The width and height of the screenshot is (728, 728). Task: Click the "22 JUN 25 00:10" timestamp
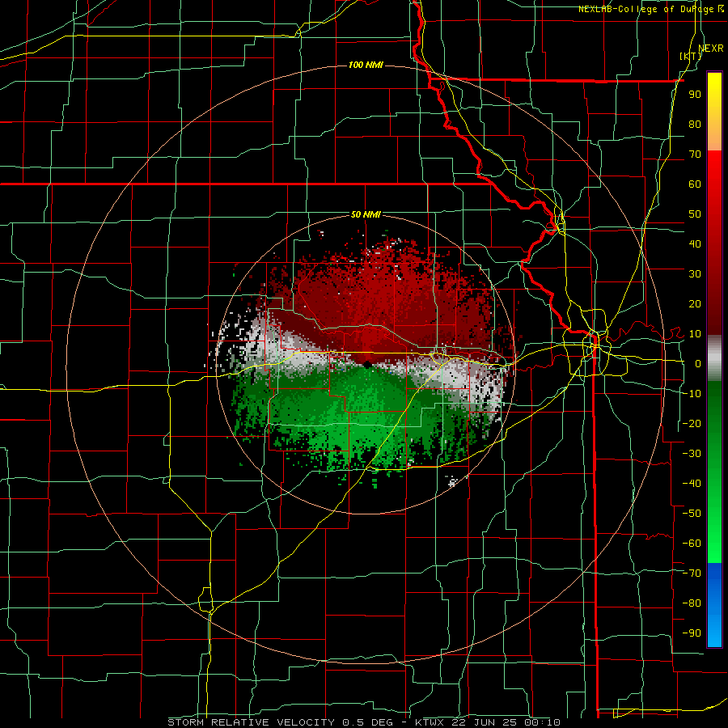(505, 722)
